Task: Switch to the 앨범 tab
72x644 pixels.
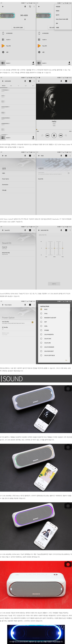Action: click(11, 86)
